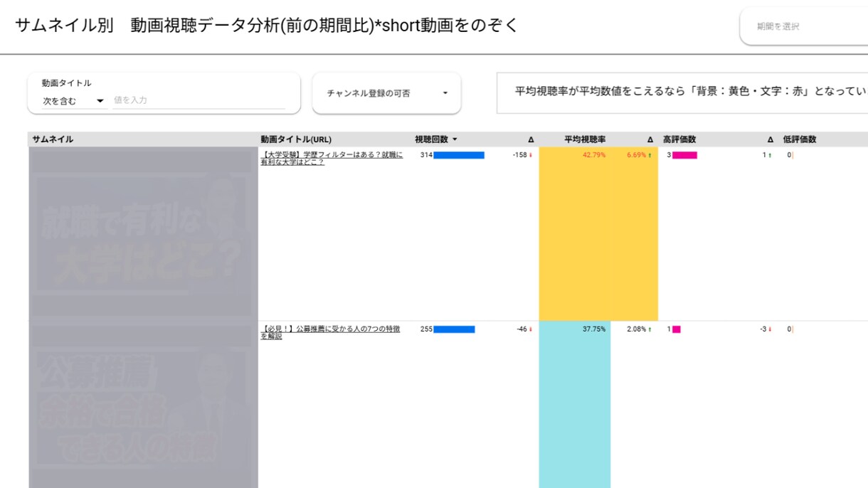Click the sort arrow next to 視聴回数

455,139
